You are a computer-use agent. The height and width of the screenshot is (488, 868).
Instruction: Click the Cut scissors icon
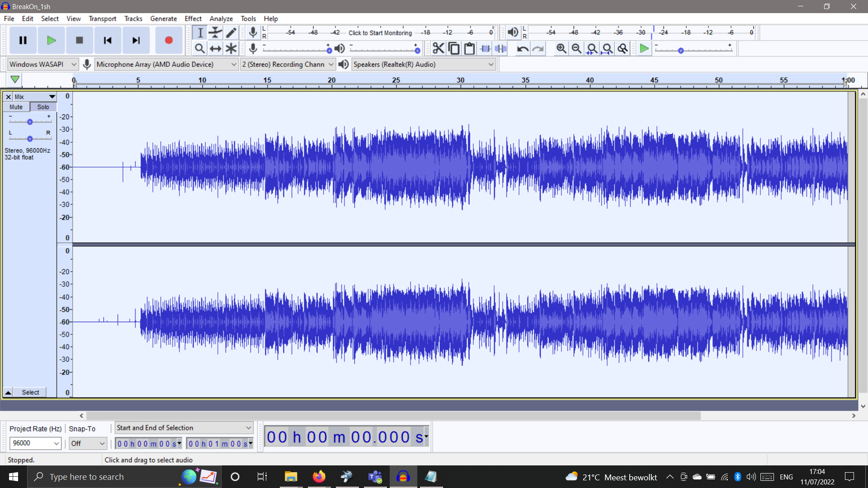tap(438, 48)
